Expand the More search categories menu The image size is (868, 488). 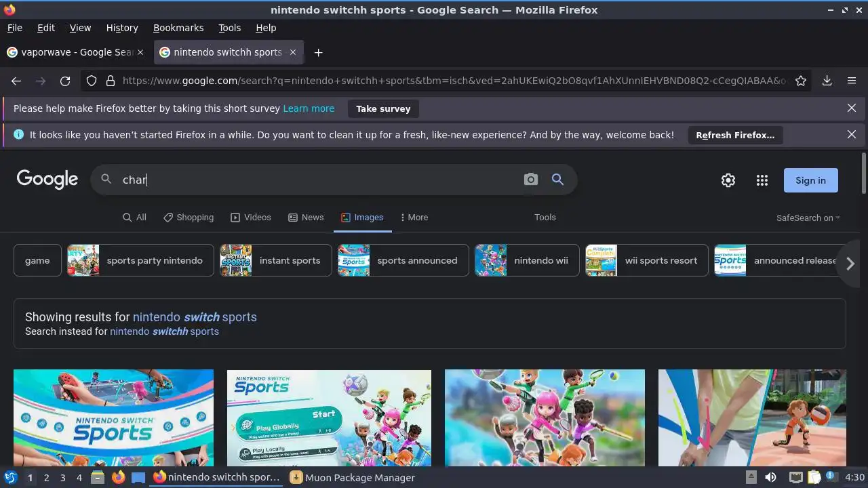(414, 218)
